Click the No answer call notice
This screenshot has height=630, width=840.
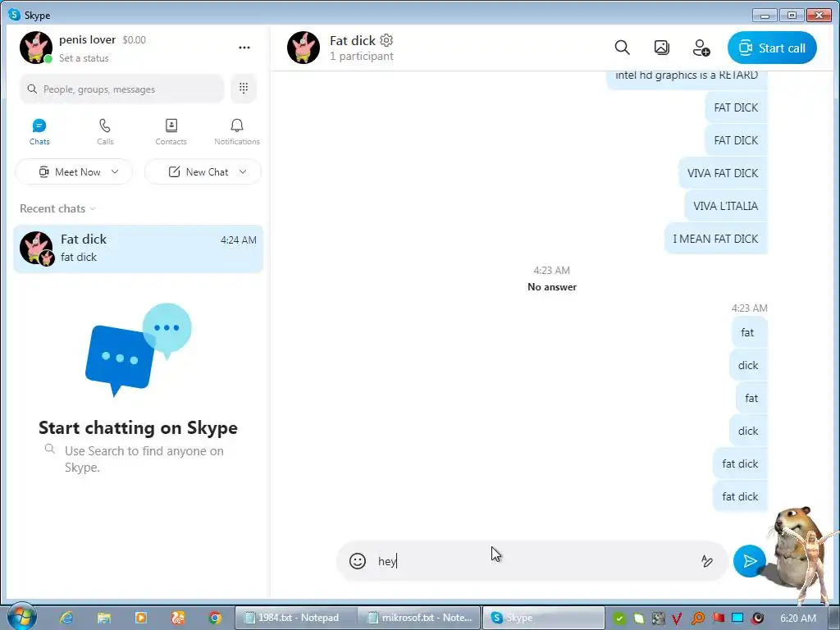point(552,287)
